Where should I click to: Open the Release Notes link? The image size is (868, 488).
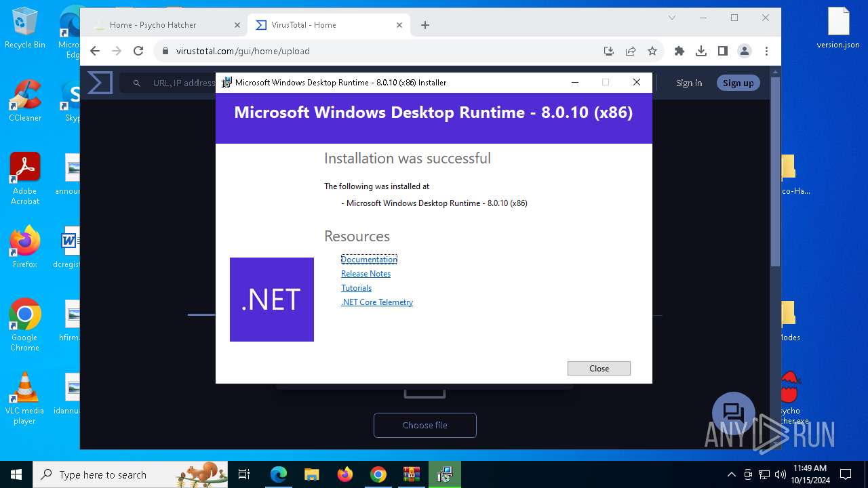tap(366, 274)
